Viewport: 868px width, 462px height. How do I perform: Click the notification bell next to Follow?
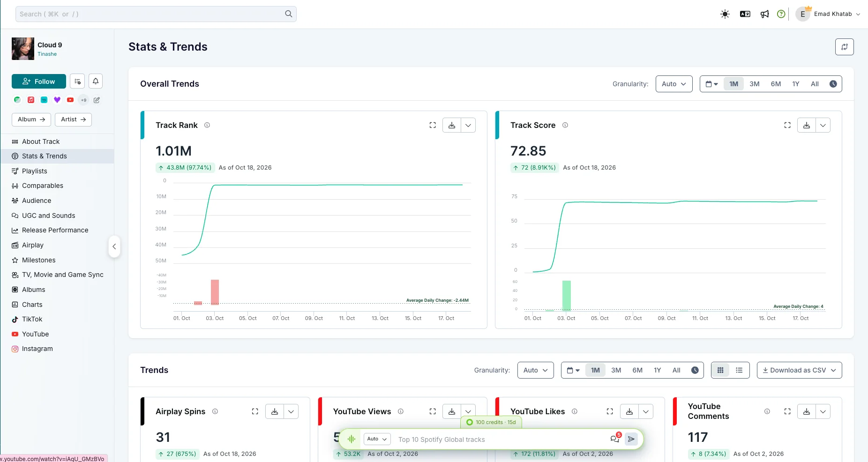click(96, 81)
